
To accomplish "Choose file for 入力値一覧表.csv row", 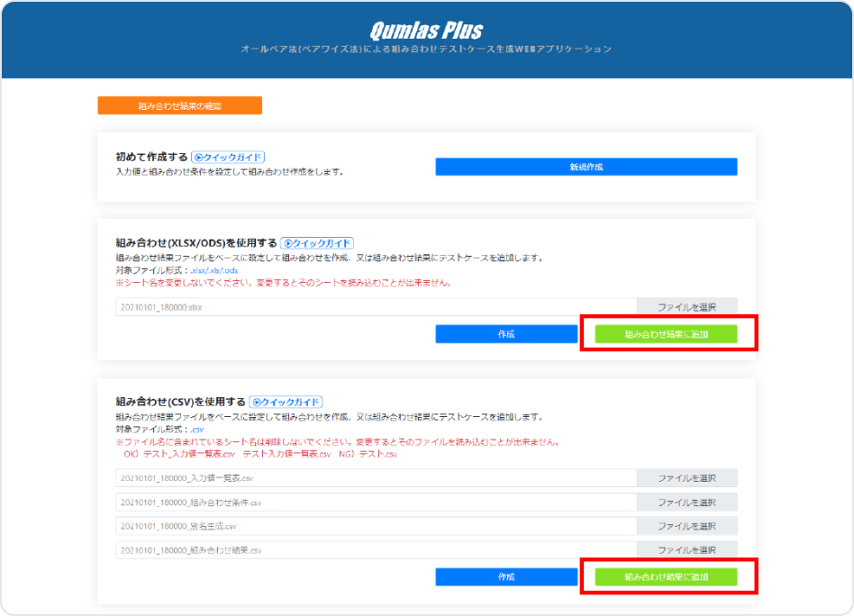I will point(686,478).
